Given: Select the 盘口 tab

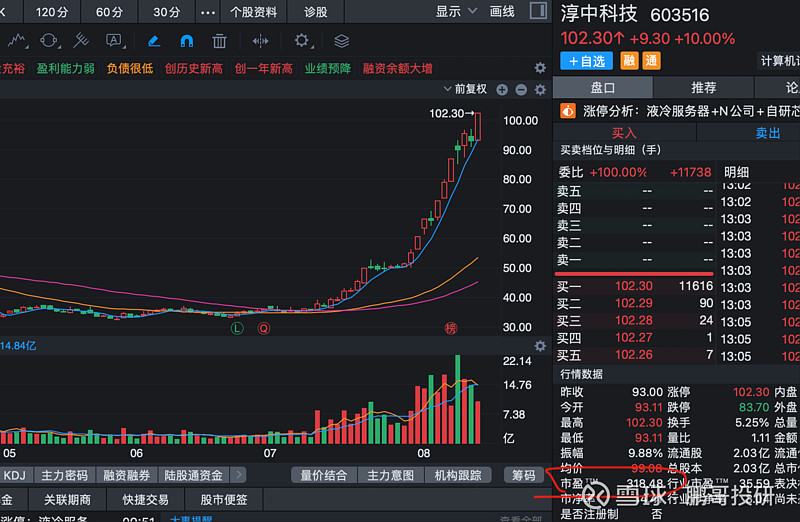Looking at the screenshot, I should pyautogui.click(x=603, y=87).
